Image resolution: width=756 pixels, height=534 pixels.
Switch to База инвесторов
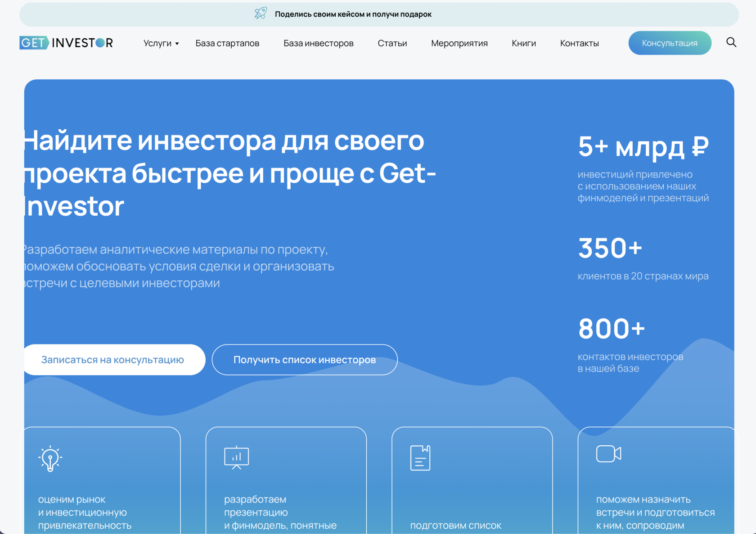click(319, 43)
